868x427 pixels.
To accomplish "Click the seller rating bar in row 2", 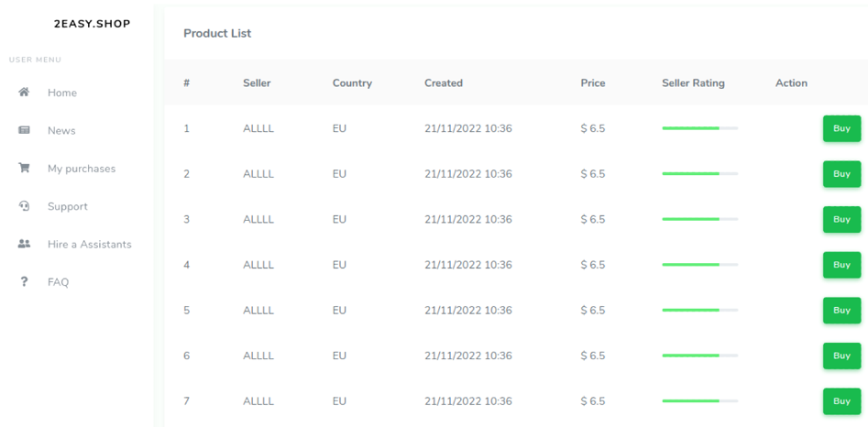I will pyautogui.click(x=699, y=174).
